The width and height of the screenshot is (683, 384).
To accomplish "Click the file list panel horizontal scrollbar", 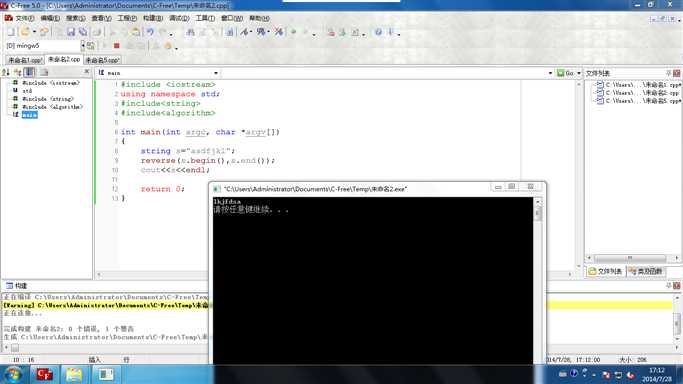I will pos(633,258).
